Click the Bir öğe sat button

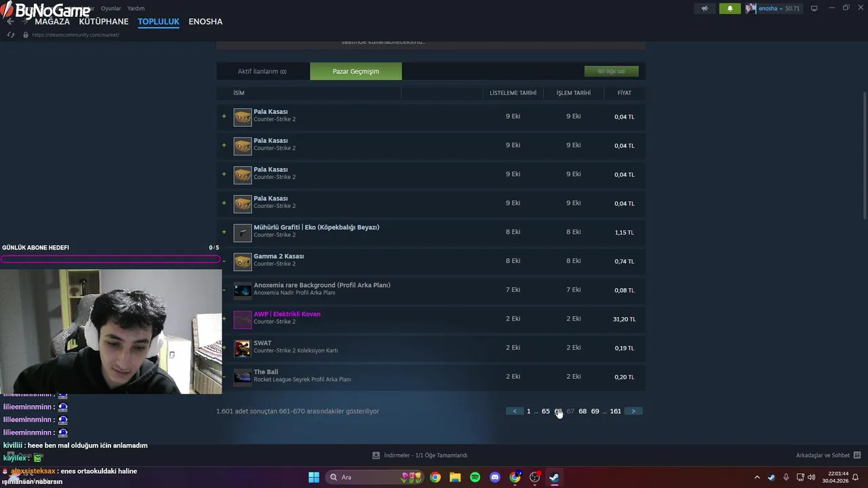coord(611,71)
